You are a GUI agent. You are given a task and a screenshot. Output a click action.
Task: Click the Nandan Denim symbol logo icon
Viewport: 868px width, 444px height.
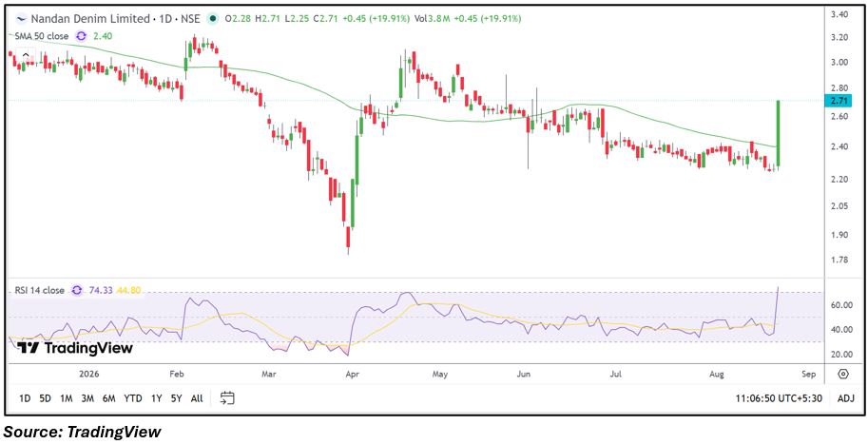(x=21, y=19)
